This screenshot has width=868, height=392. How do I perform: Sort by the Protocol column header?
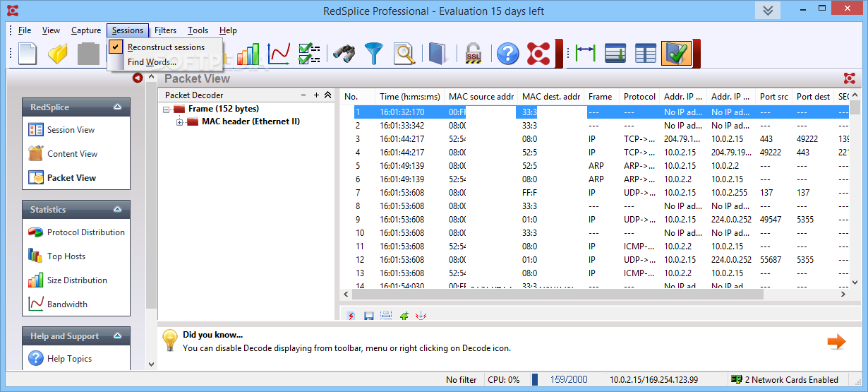tap(639, 97)
